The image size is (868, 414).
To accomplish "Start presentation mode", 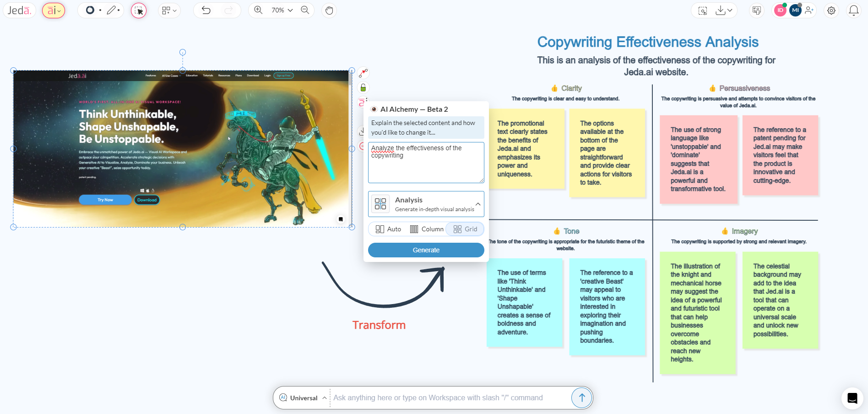I will (756, 10).
